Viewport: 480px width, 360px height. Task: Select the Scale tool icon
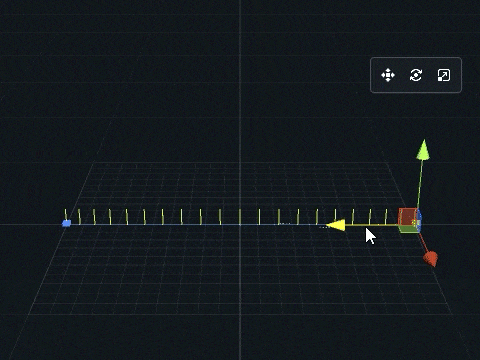pyautogui.click(x=444, y=75)
